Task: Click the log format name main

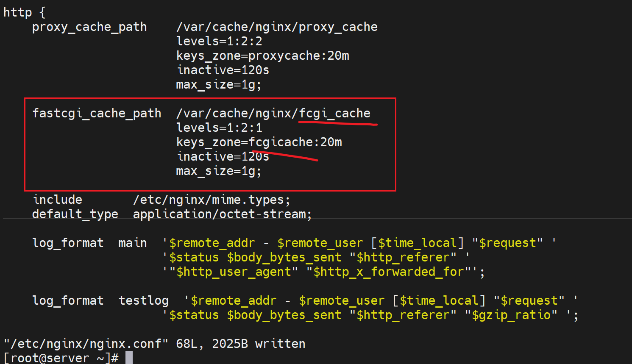Action: 132,243
